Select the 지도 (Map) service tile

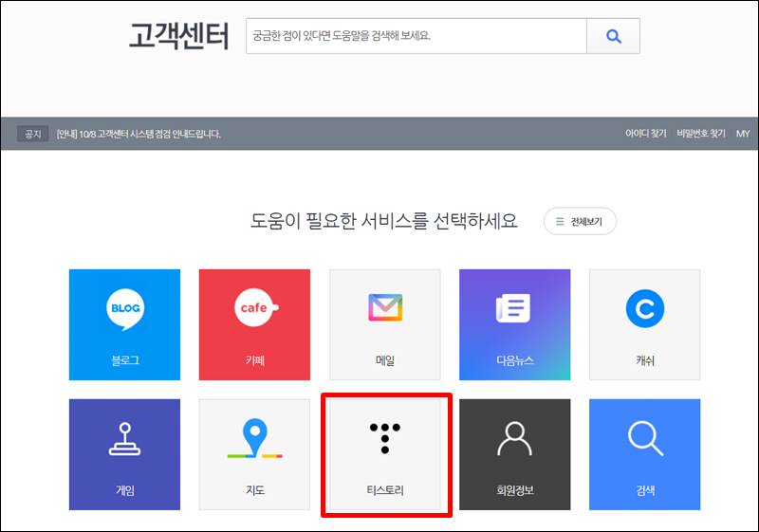pos(254,454)
